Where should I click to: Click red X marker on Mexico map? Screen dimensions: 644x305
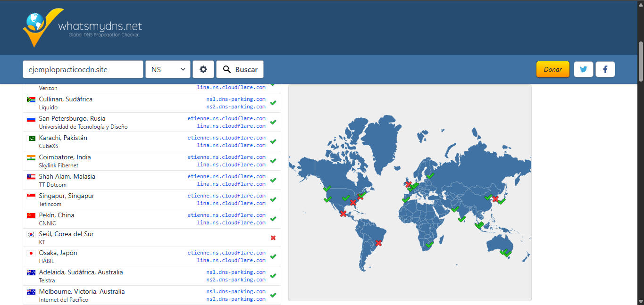[343, 214]
